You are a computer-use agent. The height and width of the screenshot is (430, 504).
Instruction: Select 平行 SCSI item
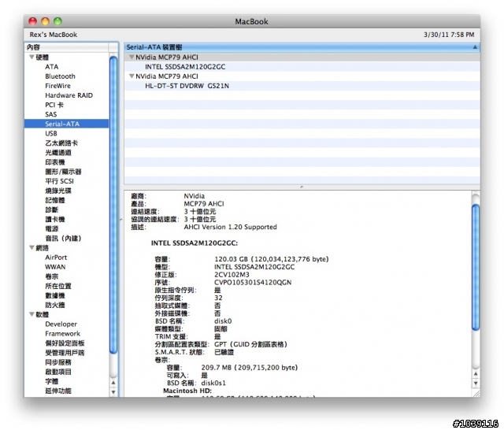60,181
